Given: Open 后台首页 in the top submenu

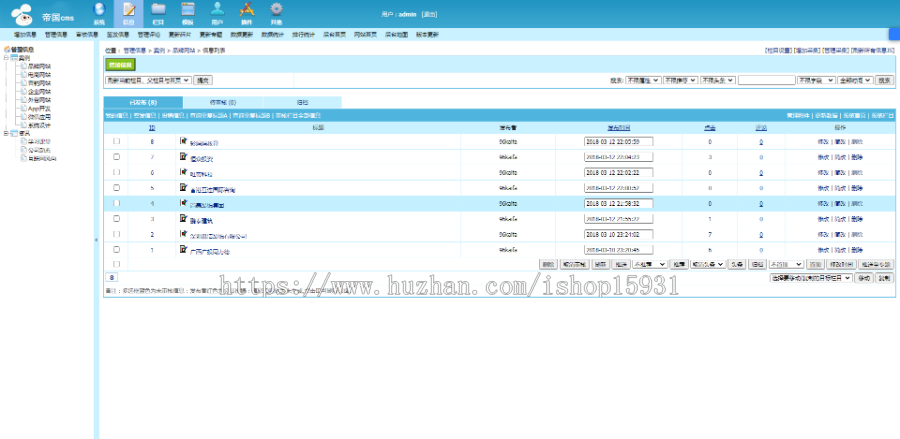Looking at the screenshot, I should point(335,34).
